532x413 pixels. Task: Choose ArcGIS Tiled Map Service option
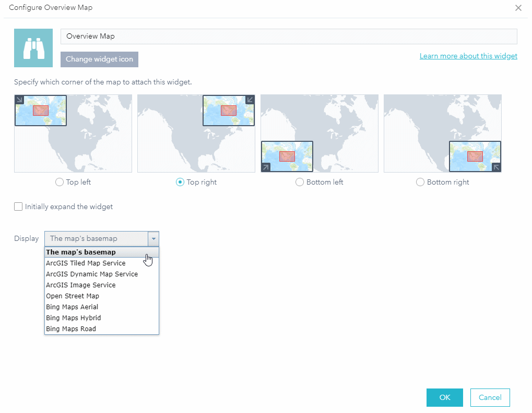pos(102,263)
